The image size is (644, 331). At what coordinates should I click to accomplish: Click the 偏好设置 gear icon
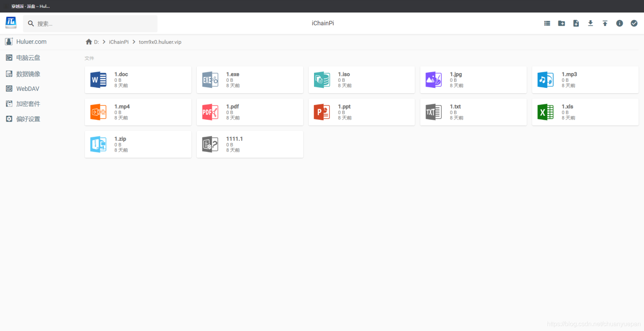[x=9, y=119]
